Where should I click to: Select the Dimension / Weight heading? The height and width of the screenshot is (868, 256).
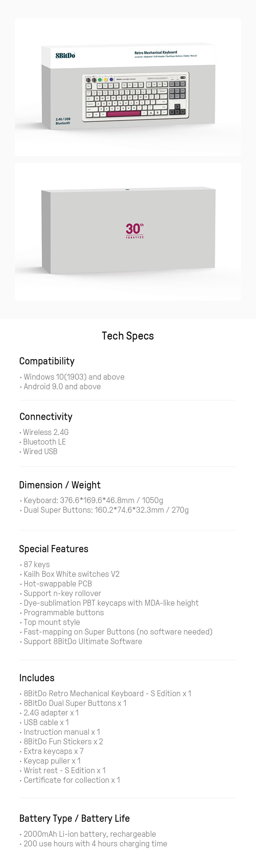click(59, 485)
